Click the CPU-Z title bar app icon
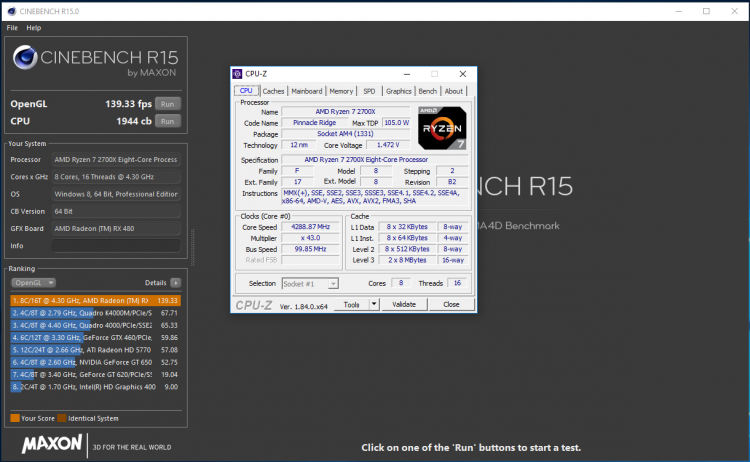Screen dimensions: 750x462 pyautogui.click(x=237, y=74)
